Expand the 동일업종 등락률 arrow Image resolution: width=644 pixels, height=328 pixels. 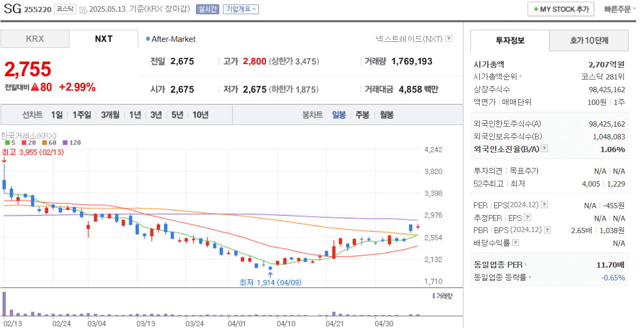pyautogui.click(x=530, y=277)
